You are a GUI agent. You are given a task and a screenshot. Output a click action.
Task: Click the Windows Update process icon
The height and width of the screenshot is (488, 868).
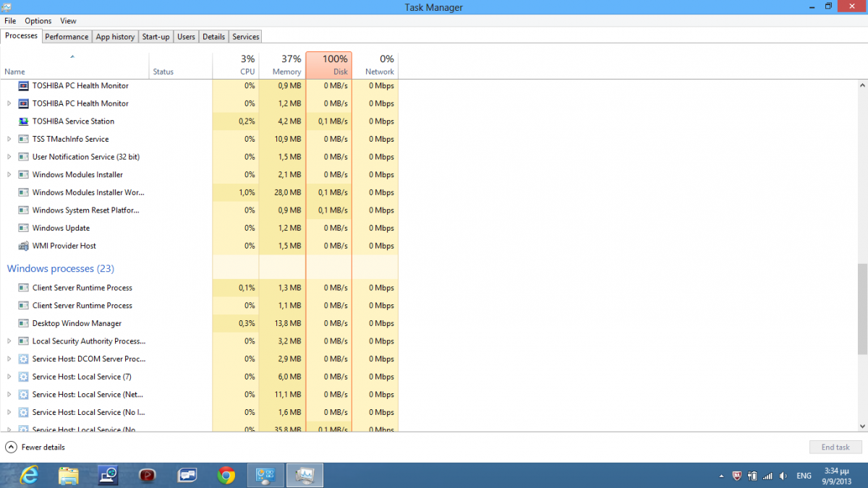tap(23, 228)
